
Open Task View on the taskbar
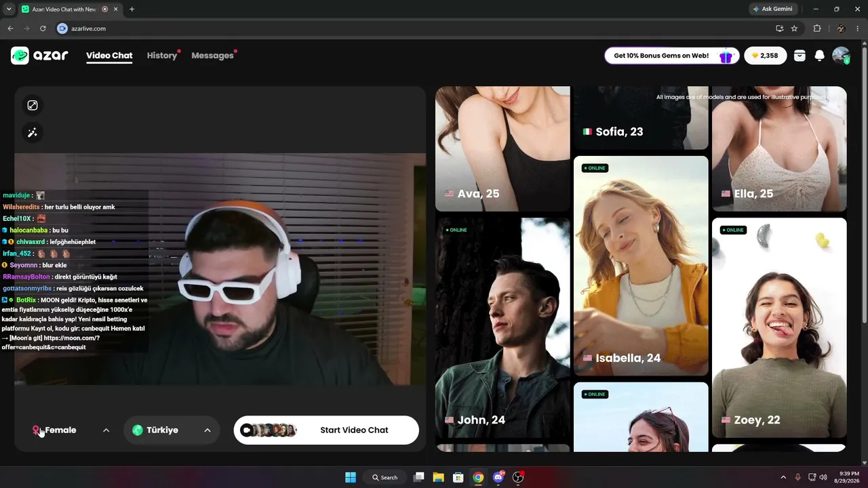pyautogui.click(x=418, y=477)
